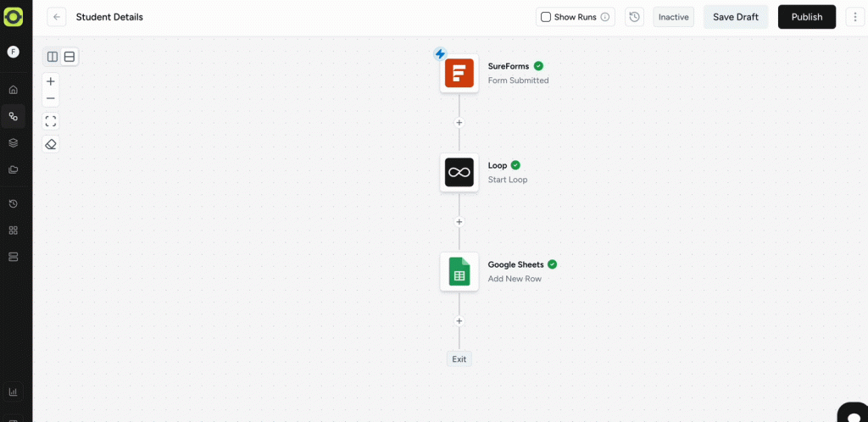Screen dimensions: 868x422
Task: Open the History section in sidebar
Action: point(13,204)
